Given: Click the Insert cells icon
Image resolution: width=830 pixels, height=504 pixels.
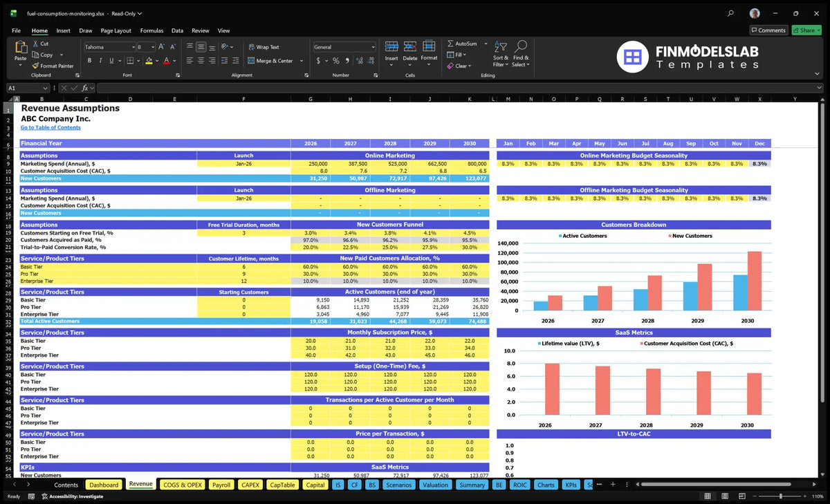Looking at the screenshot, I should click(x=391, y=46).
